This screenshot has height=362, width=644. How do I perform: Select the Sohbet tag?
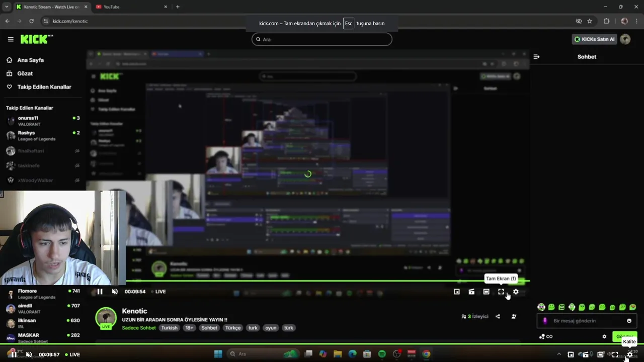coord(209,328)
